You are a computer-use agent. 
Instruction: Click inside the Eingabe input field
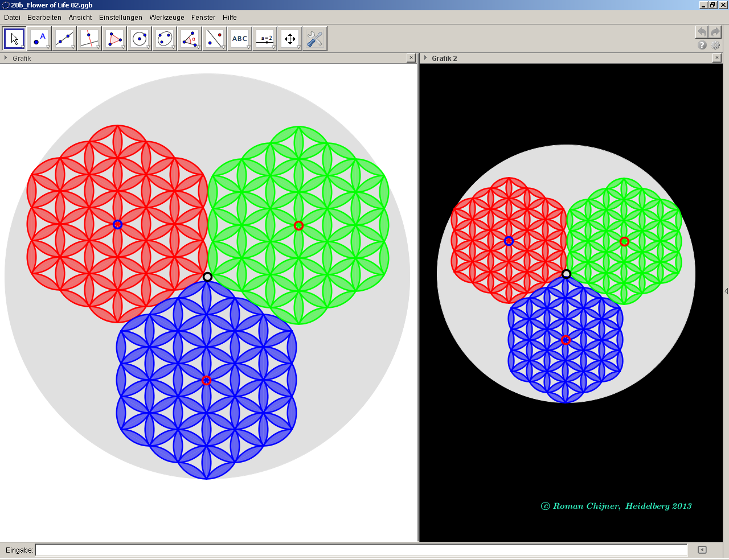click(361, 550)
